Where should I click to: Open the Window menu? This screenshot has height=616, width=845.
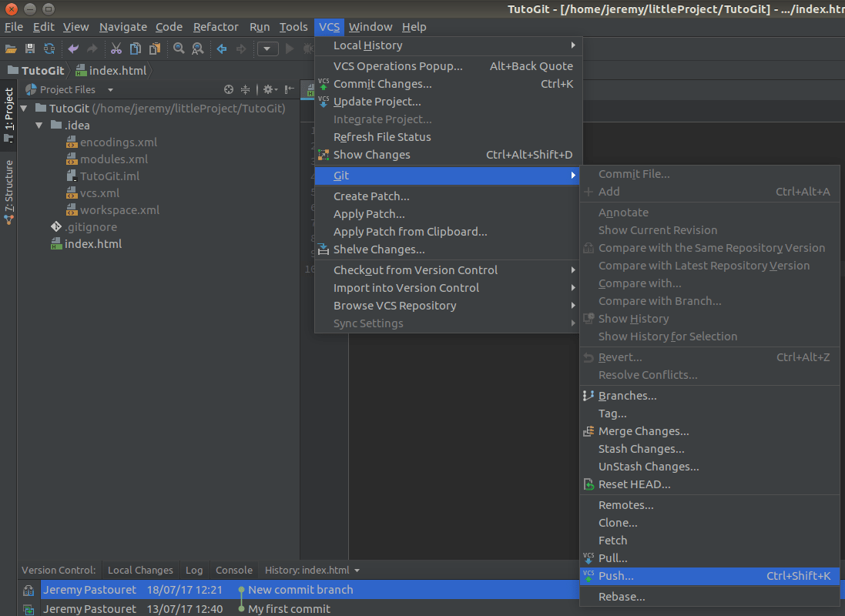[x=371, y=27]
